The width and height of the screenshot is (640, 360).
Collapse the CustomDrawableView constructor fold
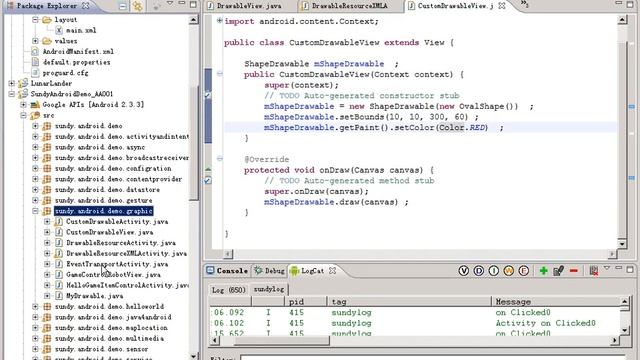(x=220, y=74)
